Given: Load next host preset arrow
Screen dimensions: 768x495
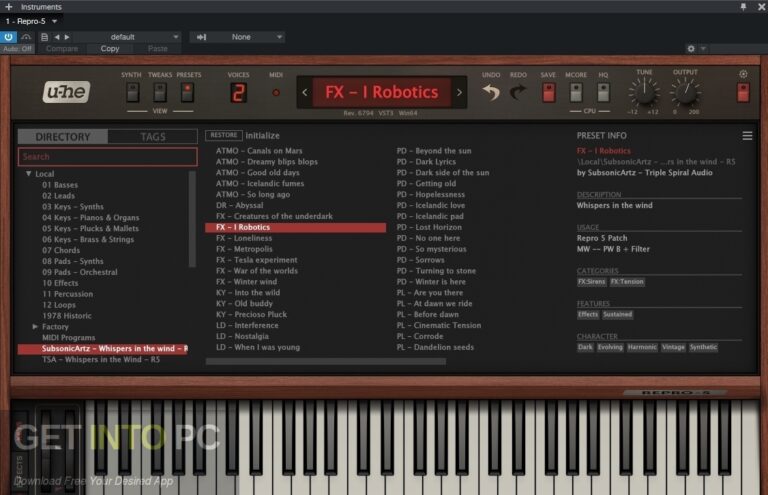Looking at the screenshot, I should tap(67, 37).
